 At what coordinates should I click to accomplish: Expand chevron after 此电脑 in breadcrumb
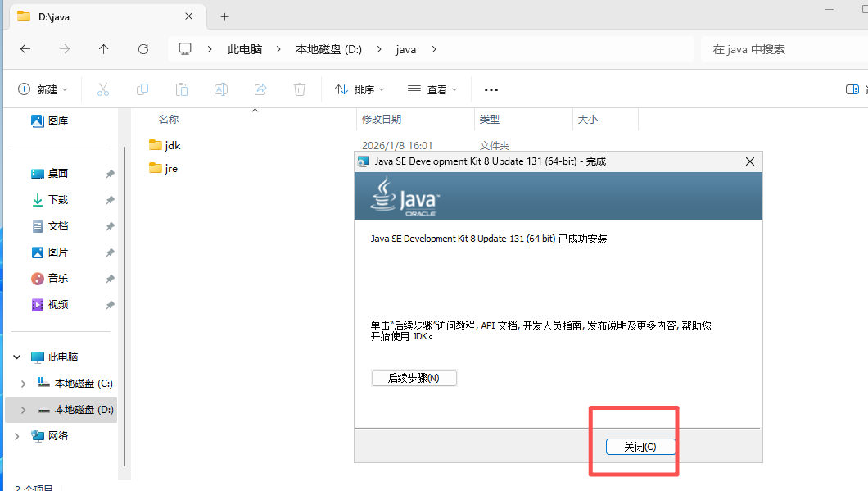(x=278, y=49)
